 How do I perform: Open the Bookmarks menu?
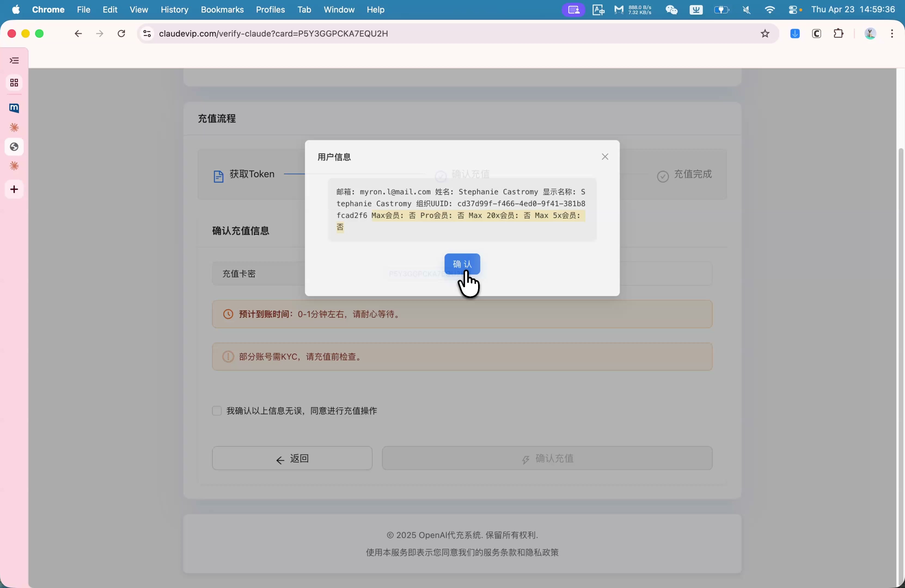[x=222, y=10]
